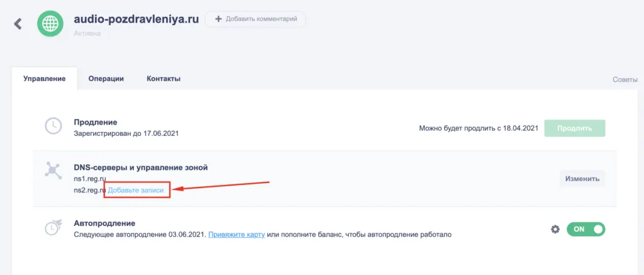Open the Добавьте записи link

[136, 190]
